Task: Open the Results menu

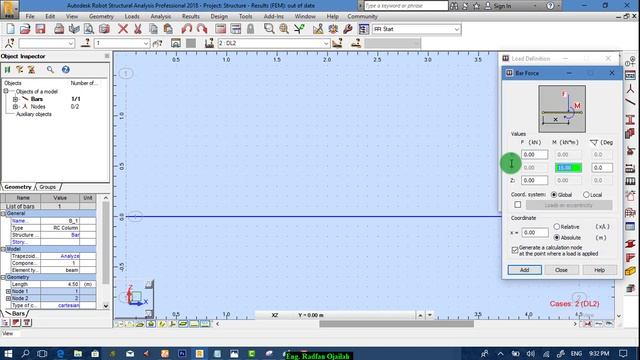Action: pos(191,16)
